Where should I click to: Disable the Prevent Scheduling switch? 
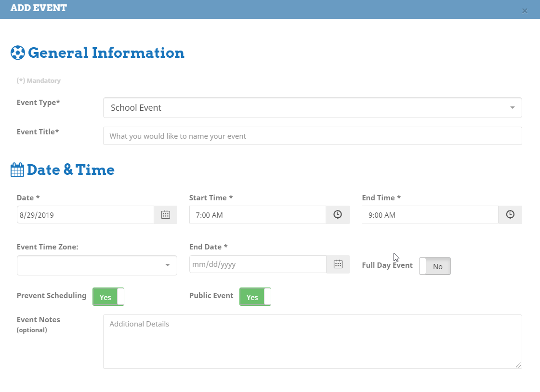(108, 297)
